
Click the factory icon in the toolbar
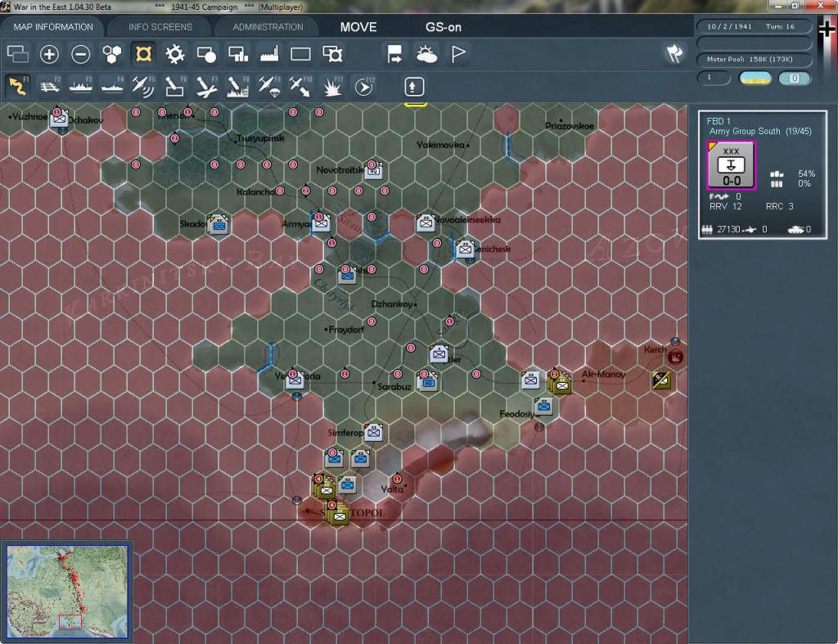[269, 54]
